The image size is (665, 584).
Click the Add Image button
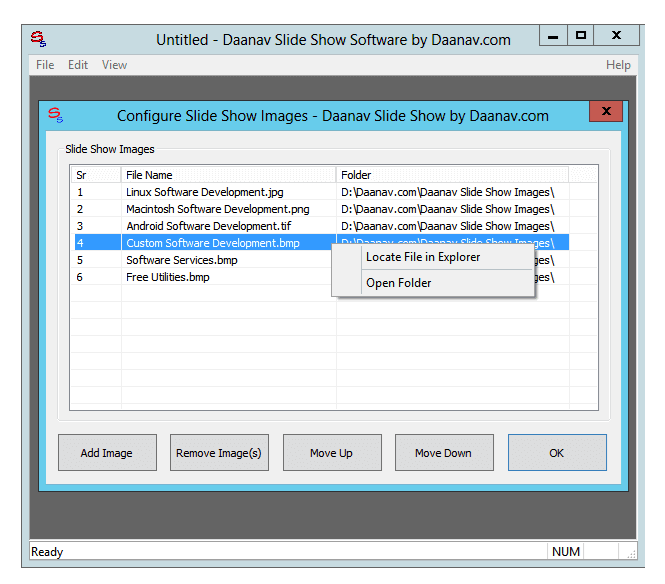(107, 453)
